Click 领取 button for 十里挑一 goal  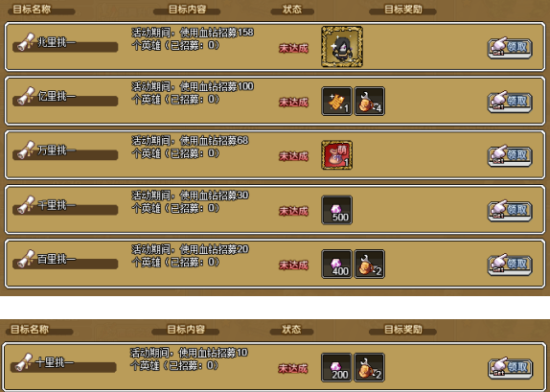coord(510,368)
